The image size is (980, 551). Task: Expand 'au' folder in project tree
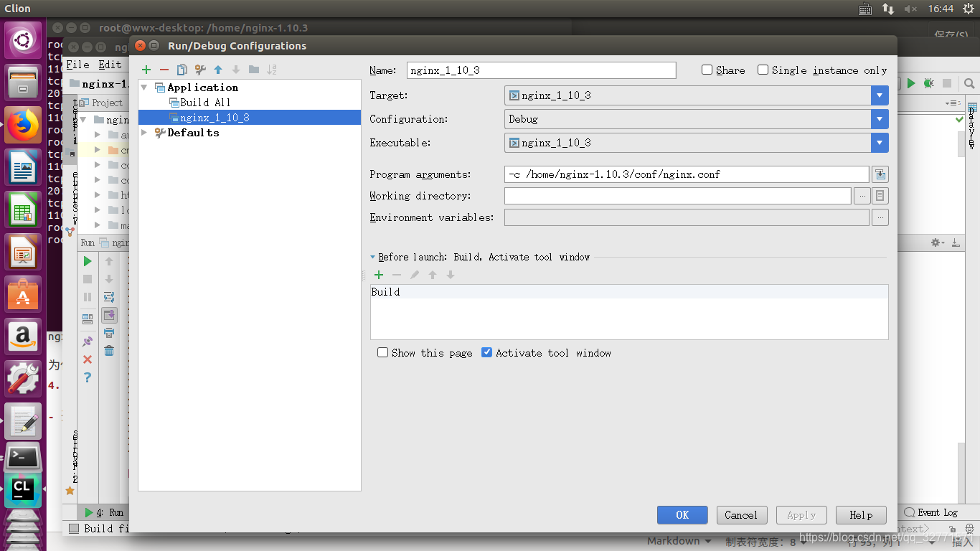click(x=98, y=135)
